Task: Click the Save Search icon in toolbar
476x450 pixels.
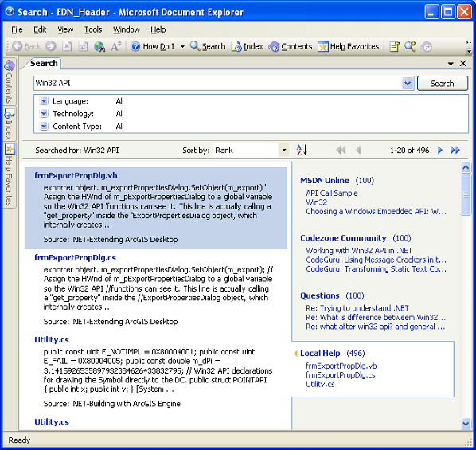Action: (x=410, y=46)
